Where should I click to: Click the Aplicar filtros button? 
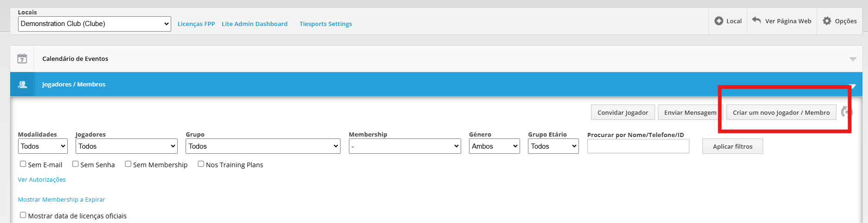click(732, 146)
